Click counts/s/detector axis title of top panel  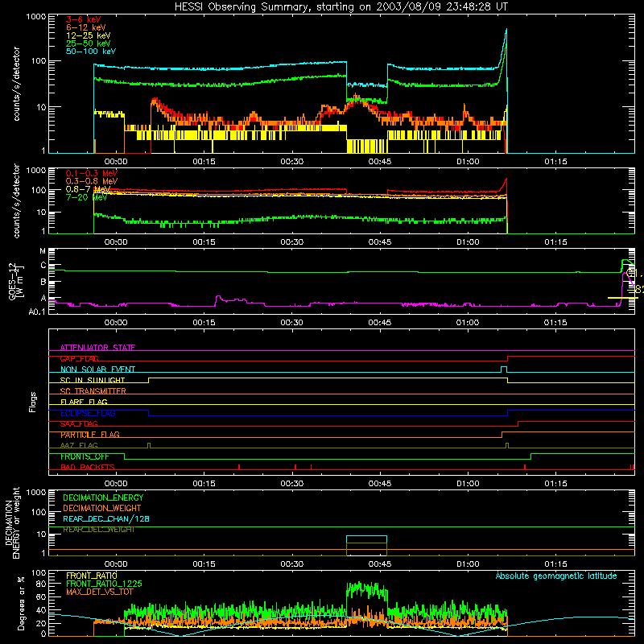click(16, 84)
